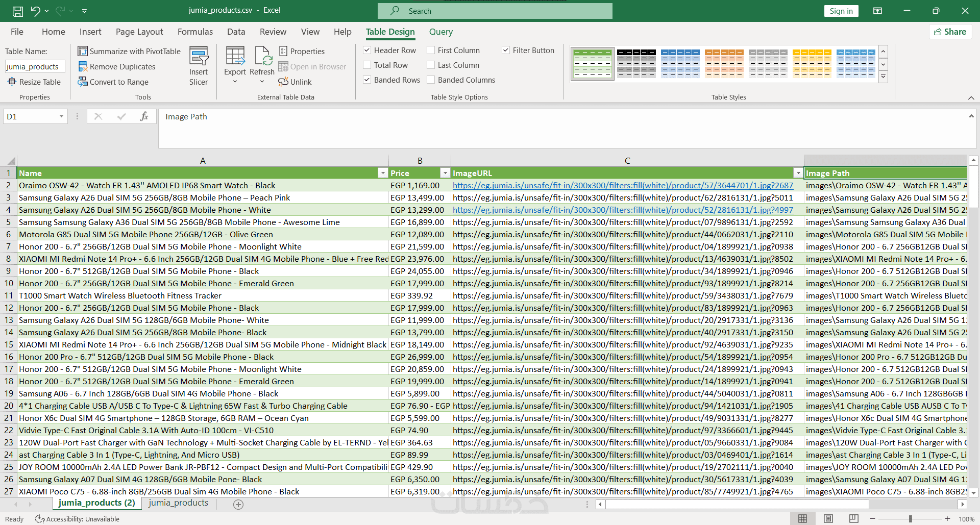980x525 pixels.
Task: Click the Share button
Action: (x=950, y=32)
